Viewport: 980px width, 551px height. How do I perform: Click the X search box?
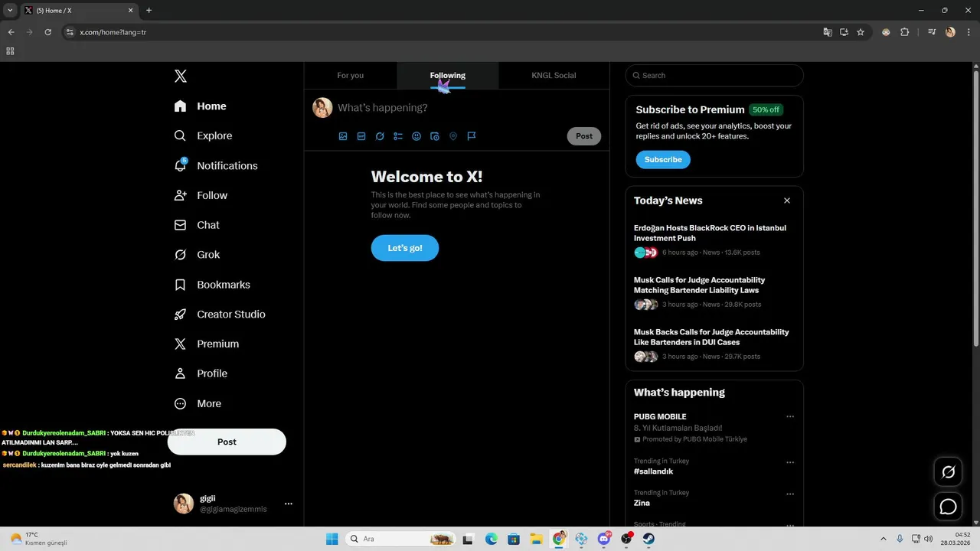(714, 75)
